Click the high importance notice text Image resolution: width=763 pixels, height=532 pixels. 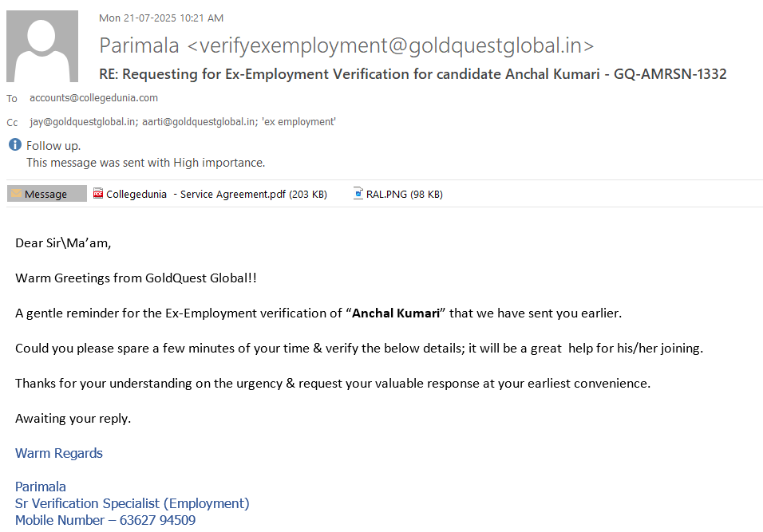[x=145, y=163]
